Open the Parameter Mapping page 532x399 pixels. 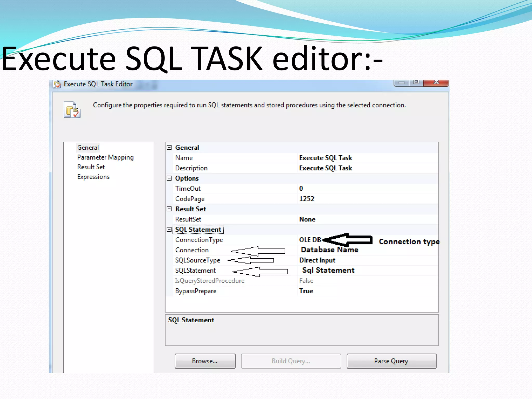point(105,157)
